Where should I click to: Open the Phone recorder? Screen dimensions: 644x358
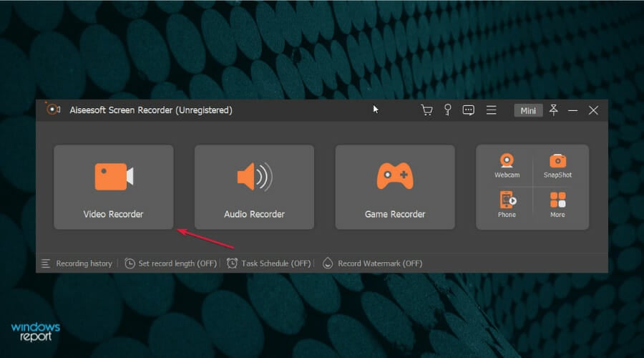pyautogui.click(x=507, y=204)
